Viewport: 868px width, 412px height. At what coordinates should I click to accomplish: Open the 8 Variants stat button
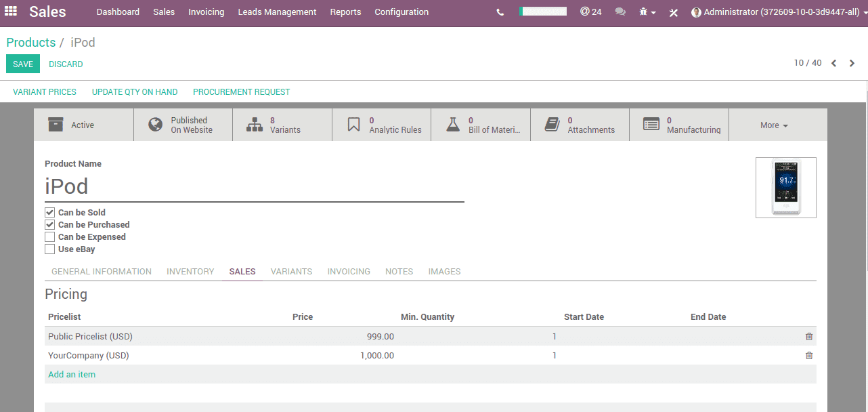coord(282,125)
